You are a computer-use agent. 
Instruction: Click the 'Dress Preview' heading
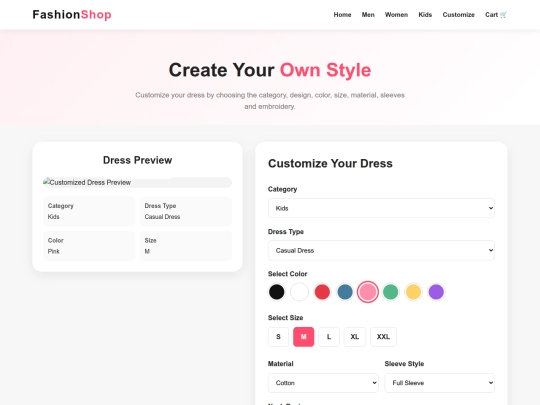(x=137, y=160)
